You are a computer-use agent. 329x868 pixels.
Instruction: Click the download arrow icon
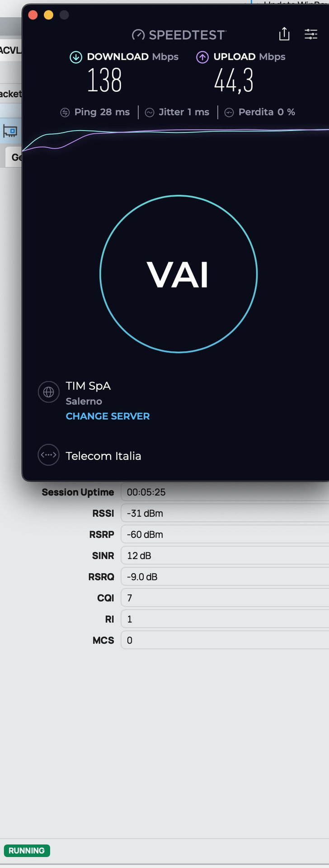click(76, 57)
